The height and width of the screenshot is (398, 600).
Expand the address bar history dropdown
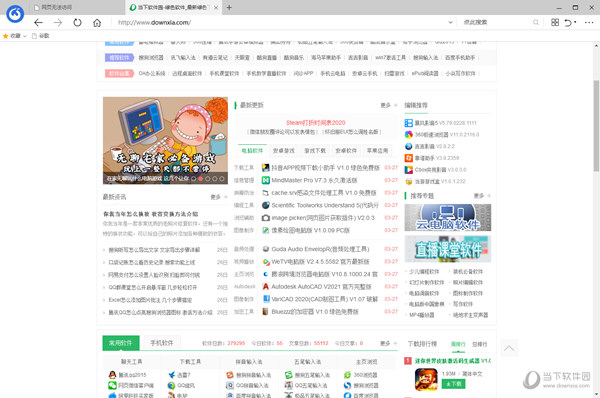(450, 23)
